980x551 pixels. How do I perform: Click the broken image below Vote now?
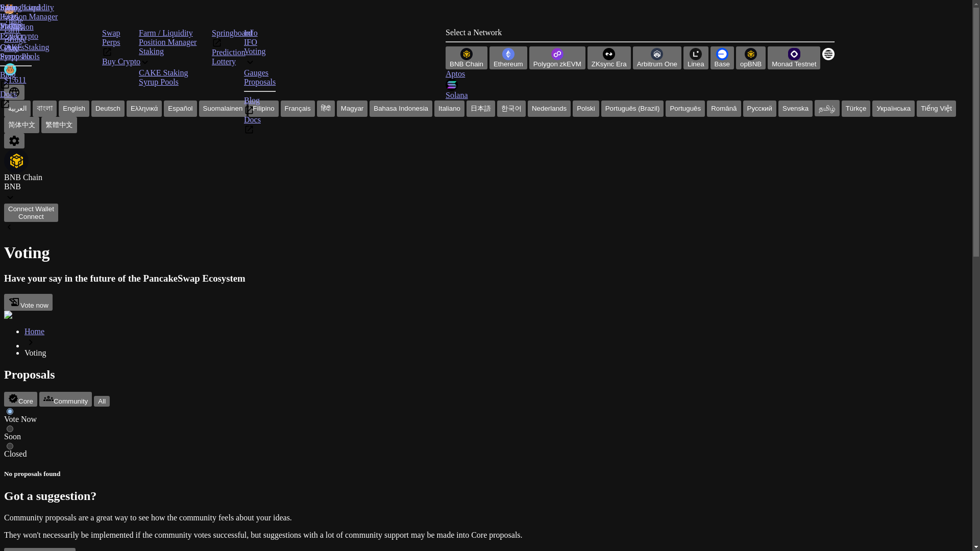click(x=8, y=315)
